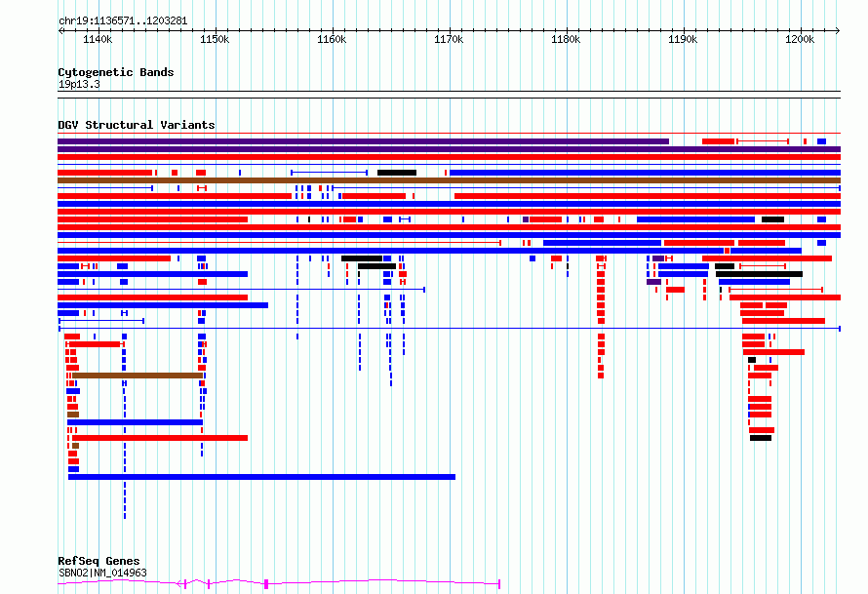Viewport: 868px width, 594px height.
Task: Select the topmost black variant near 1165k
Action: pyautogui.click(x=397, y=173)
